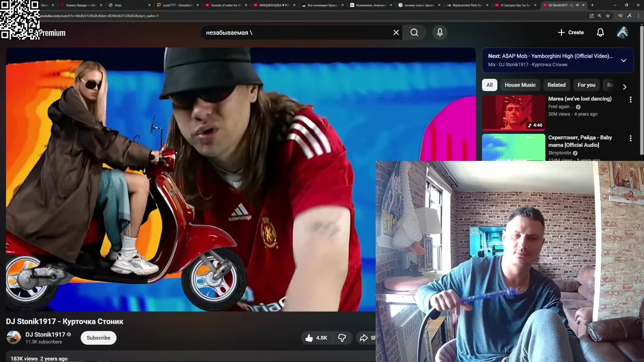This screenshot has width=644, height=362.
Task: Subscribe to DJ Stonik1917
Action: (99, 338)
